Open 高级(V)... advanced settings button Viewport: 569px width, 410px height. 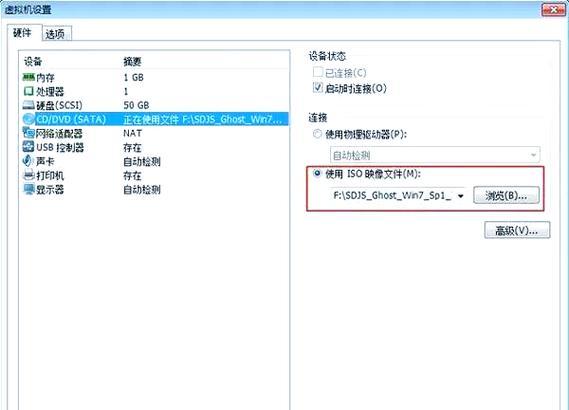point(517,230)
